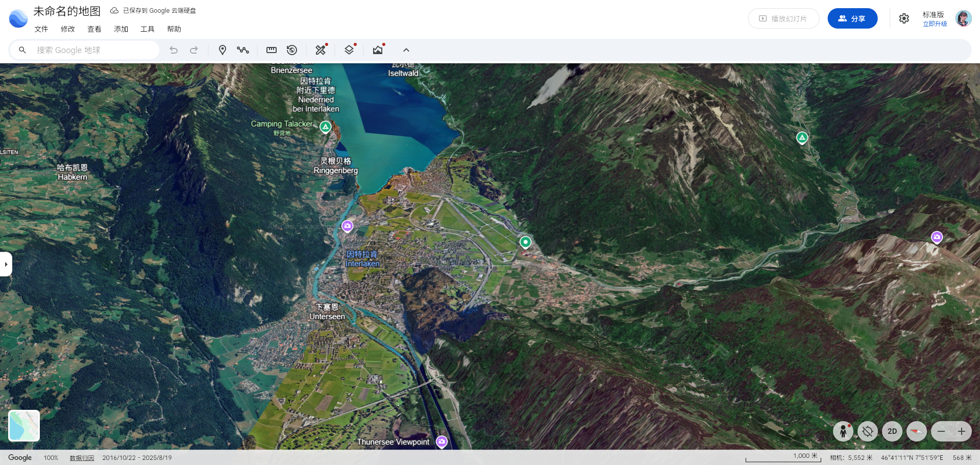Viewport: 980px width, 465px height.
Task: Open the 工具 menu
Action: coord(148,29)
